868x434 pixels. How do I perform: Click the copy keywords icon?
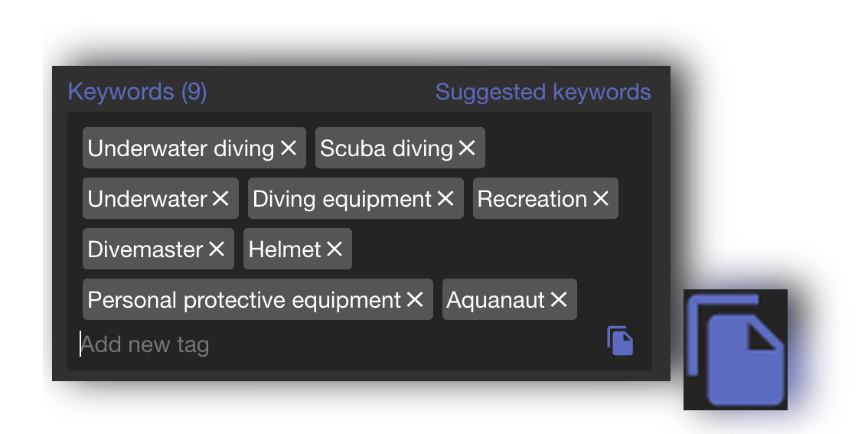(620, 341)
